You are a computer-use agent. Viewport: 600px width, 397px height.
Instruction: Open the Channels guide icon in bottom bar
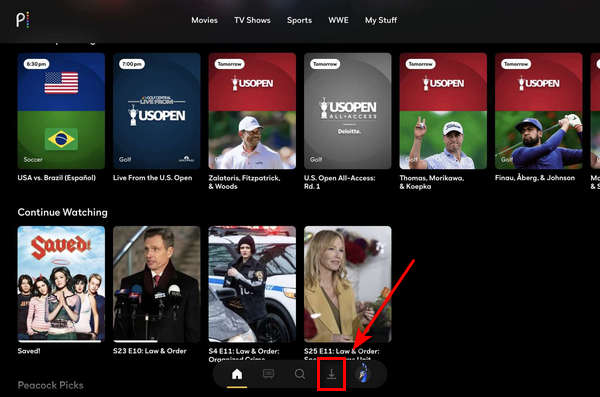click(x=268, y=374)
